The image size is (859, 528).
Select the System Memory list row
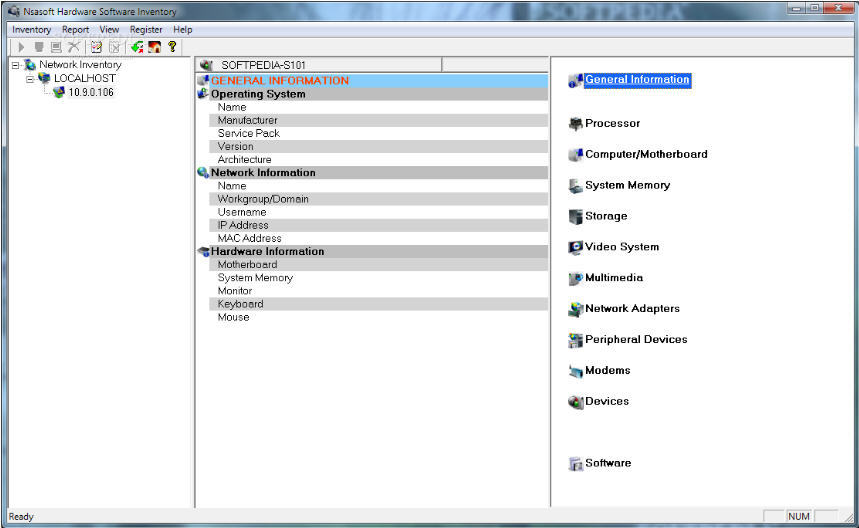378,278
